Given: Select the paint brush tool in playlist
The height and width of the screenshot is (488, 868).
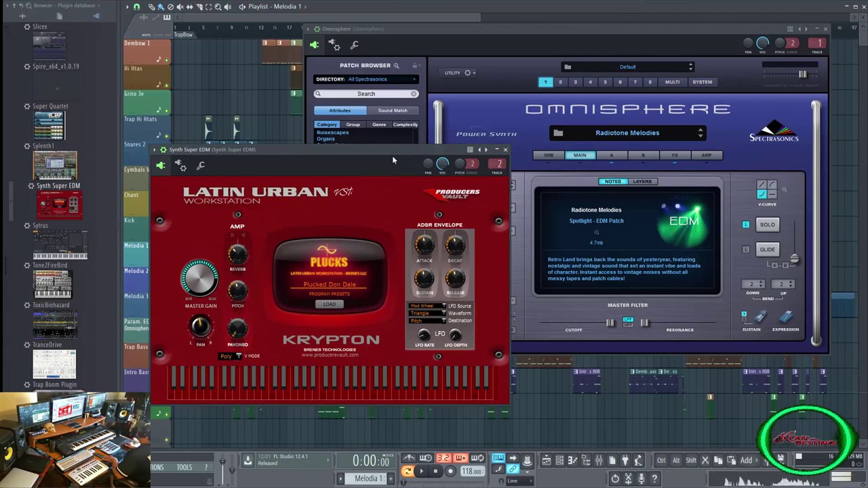Looking at the screenshot, I should [x=161, y=7].
